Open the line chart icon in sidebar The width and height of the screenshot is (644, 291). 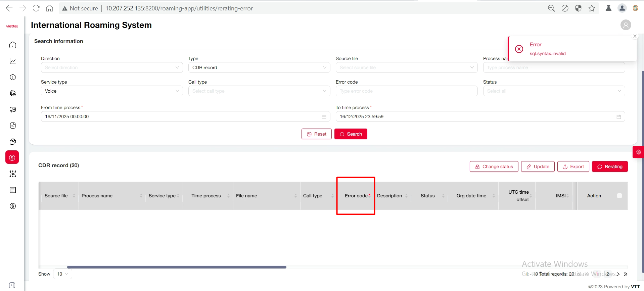[13, 61]
